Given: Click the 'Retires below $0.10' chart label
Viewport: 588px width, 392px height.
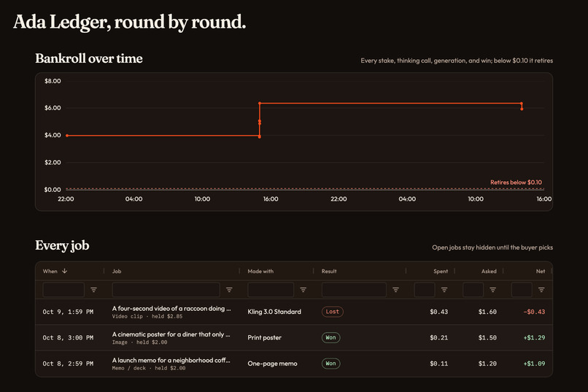Looking at the screenshot, I should tap(516, 182).
